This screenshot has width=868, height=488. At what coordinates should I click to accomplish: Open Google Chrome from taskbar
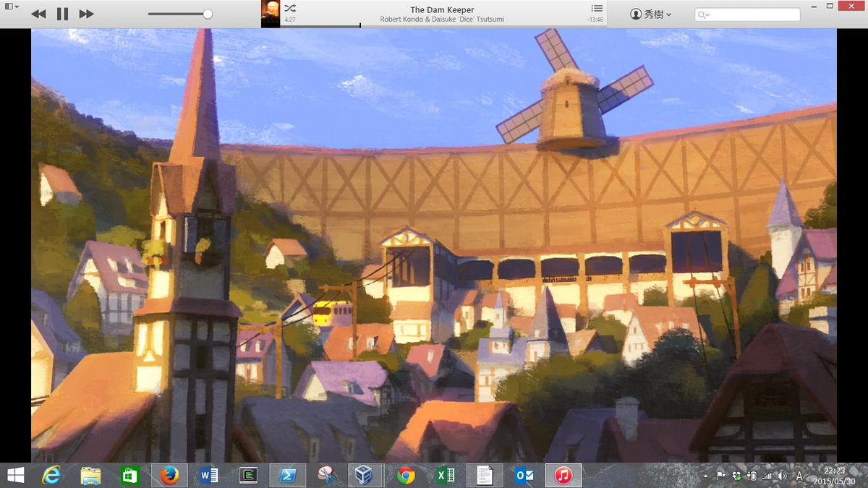point(406,475)
